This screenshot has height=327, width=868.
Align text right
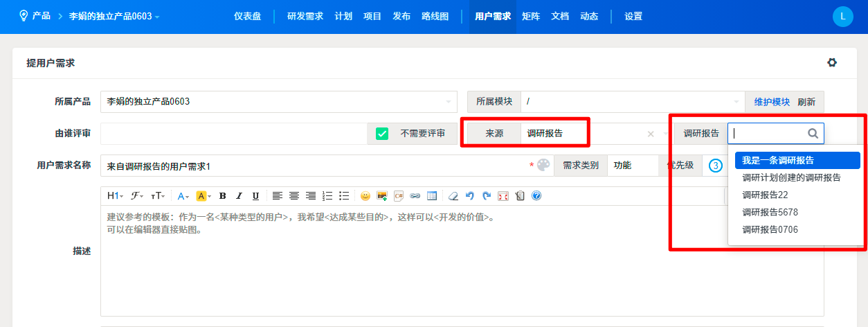(x=311, y=196)
